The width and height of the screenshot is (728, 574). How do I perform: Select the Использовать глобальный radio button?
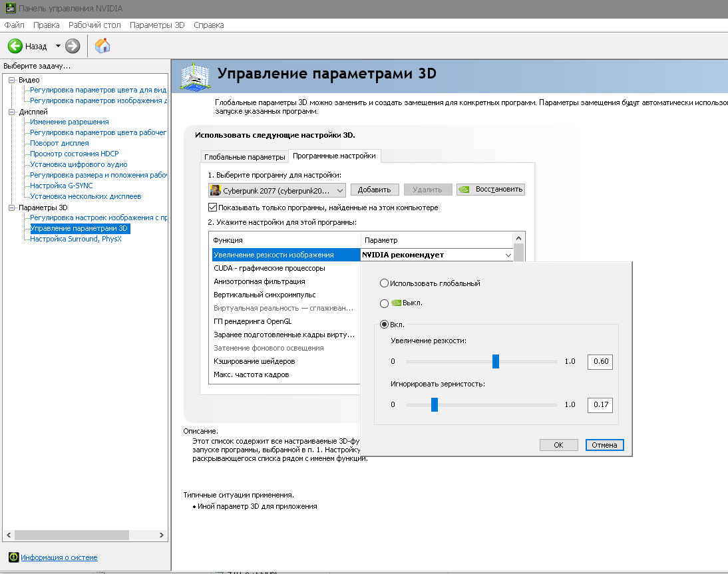(x=384, y=283)
